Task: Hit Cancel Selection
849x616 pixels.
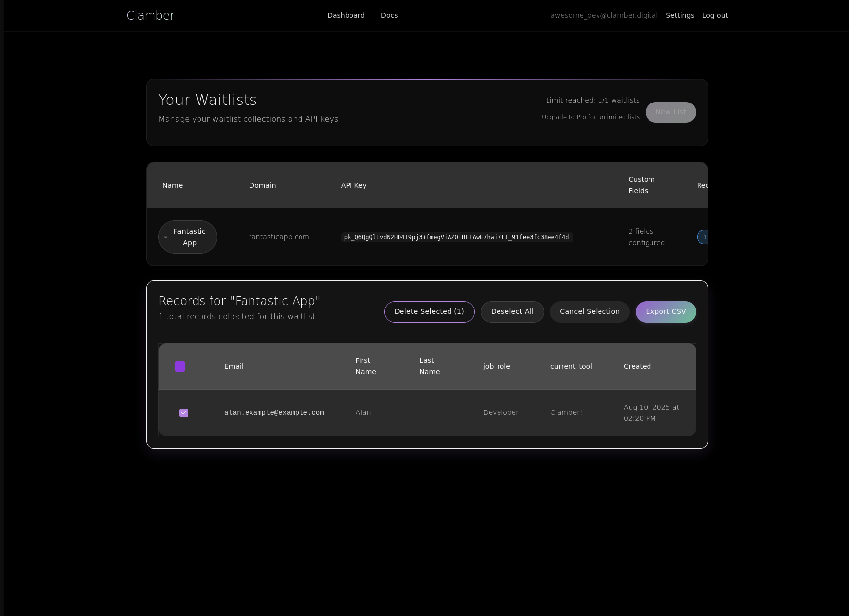Action: tap(589, 312)
